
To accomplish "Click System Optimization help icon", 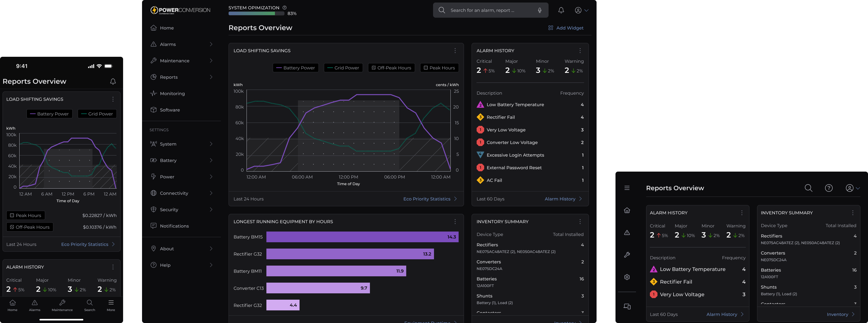I will pos(284,7).
